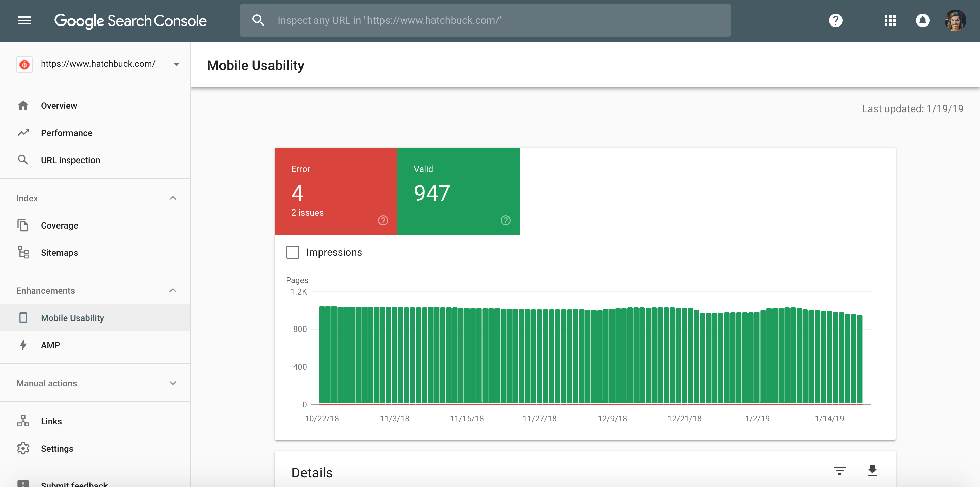This screenshot has height=487, width=980.
Task: Click the "947" valid count
Action: click(432, 193)
